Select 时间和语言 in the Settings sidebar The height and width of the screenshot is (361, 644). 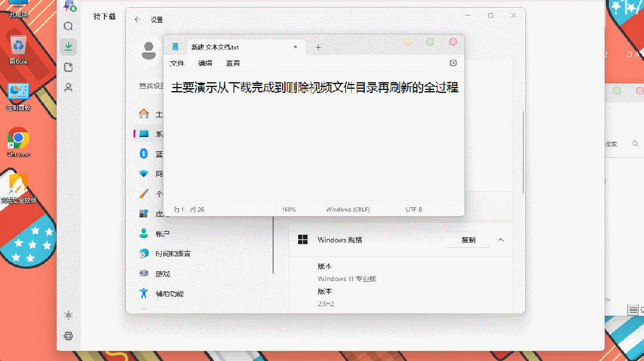173,254
